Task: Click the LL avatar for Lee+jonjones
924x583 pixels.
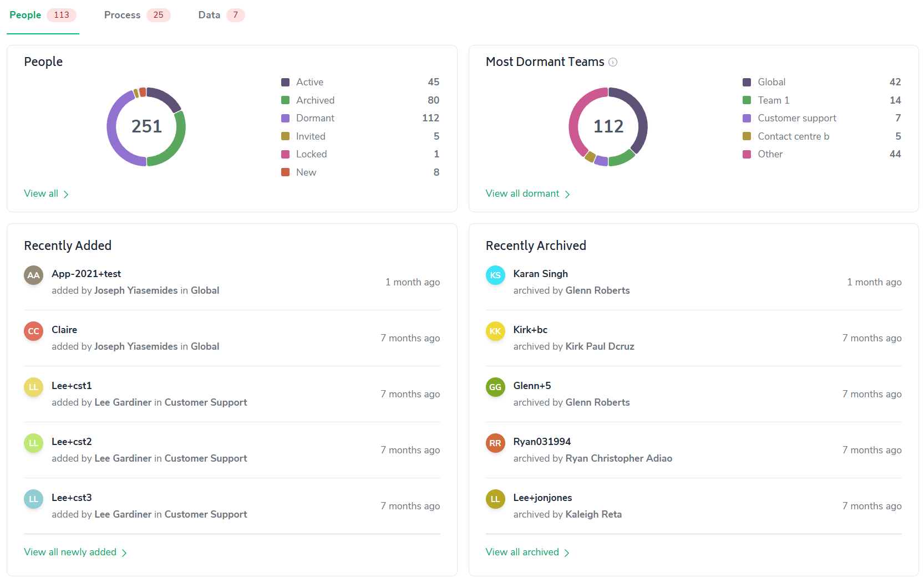Action: click(495, 499)
